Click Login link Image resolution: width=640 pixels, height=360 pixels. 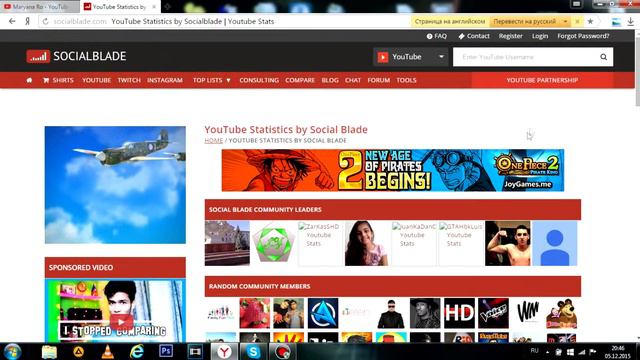[540, 36]
